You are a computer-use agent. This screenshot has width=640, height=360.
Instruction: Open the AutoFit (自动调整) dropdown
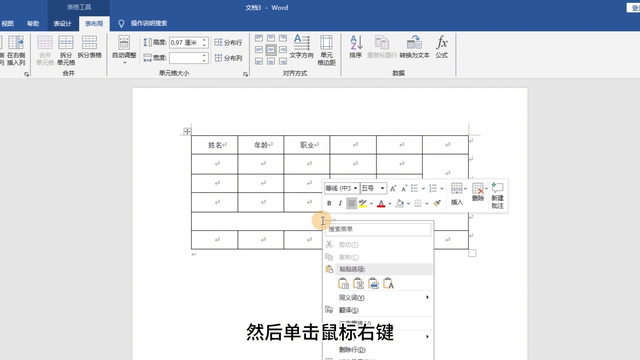(124, 50)
